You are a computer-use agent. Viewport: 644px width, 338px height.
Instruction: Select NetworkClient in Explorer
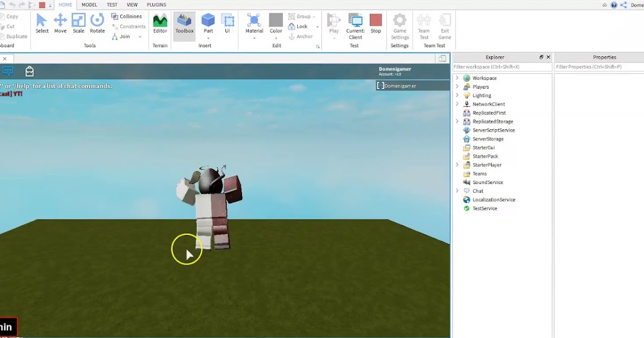(x=488, y=104)
